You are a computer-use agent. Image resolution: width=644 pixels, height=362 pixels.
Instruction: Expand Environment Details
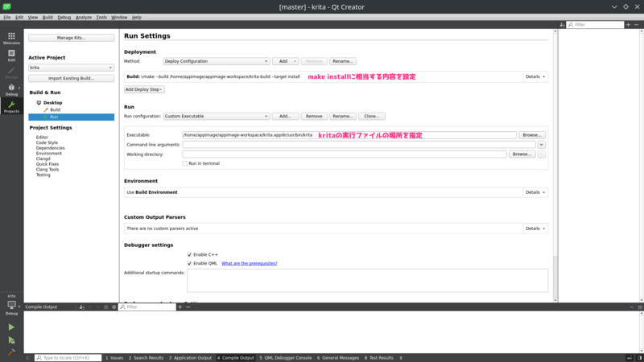pos(535,192)
